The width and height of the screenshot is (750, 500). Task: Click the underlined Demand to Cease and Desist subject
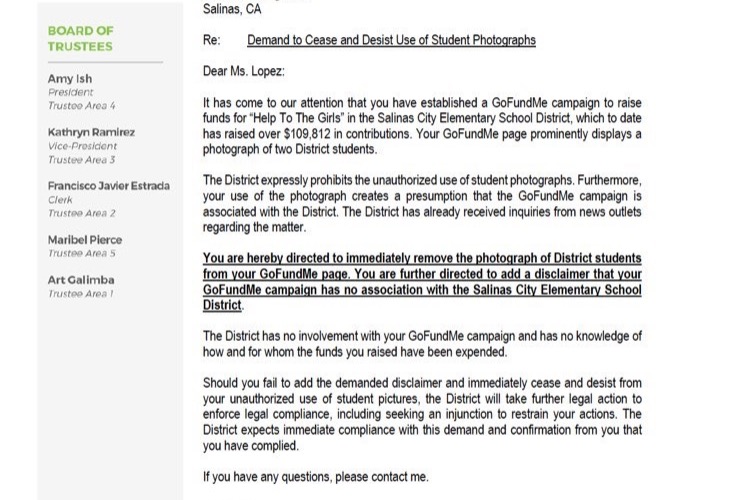[x=391, y=40]
